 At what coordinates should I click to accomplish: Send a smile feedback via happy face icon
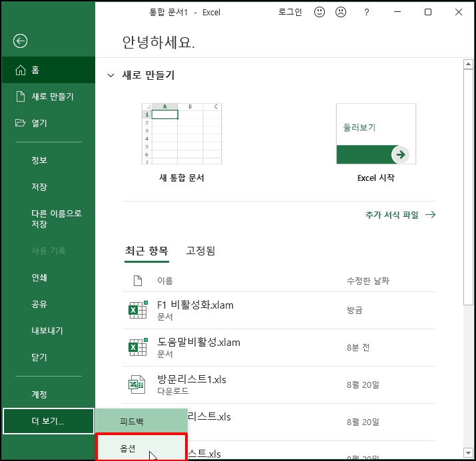(x=320, y=12)
